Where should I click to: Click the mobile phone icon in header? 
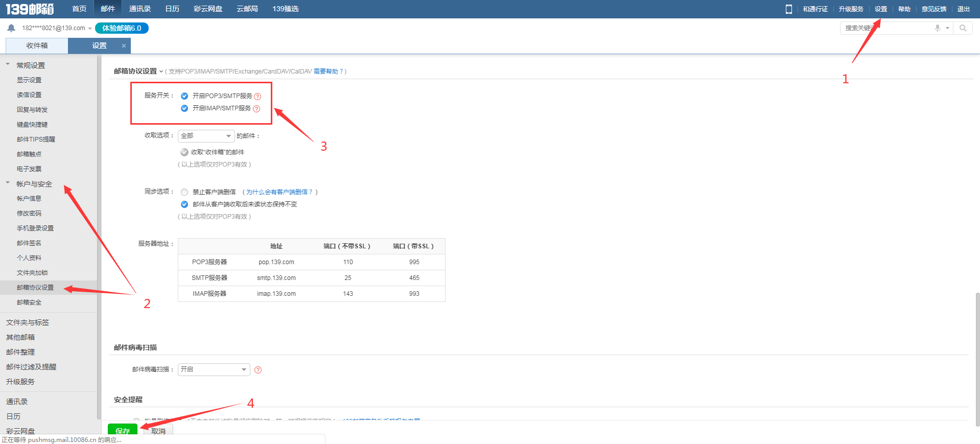coord(788,9)
